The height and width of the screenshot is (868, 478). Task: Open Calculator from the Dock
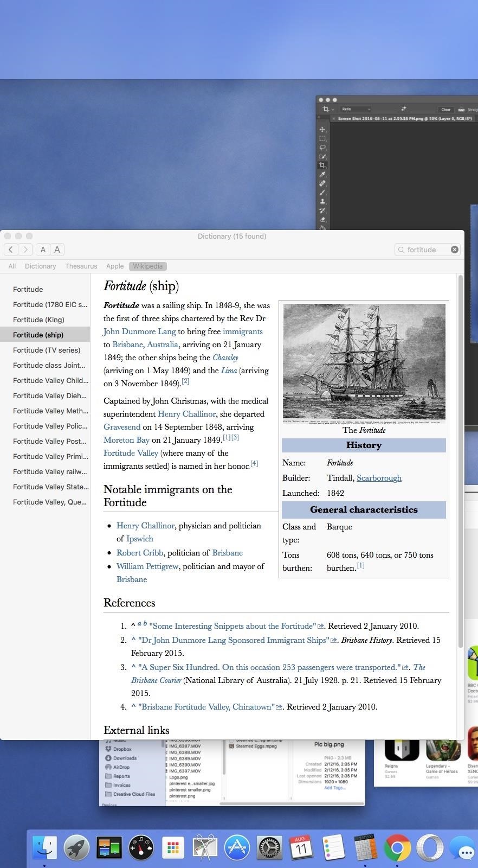[x=365, y=847]
